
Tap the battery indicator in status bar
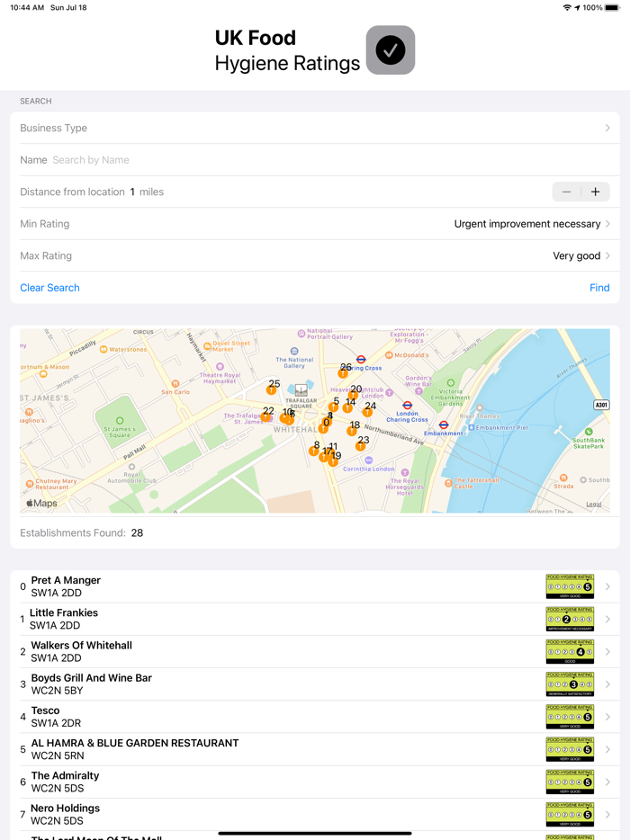612,7
